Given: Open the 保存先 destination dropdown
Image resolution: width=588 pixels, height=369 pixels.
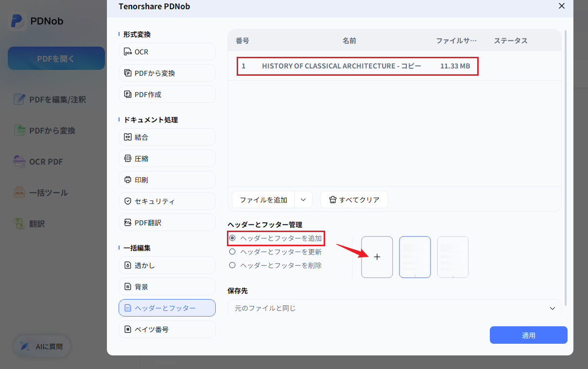Looking at the screenshot, I should tap(394, 308).
